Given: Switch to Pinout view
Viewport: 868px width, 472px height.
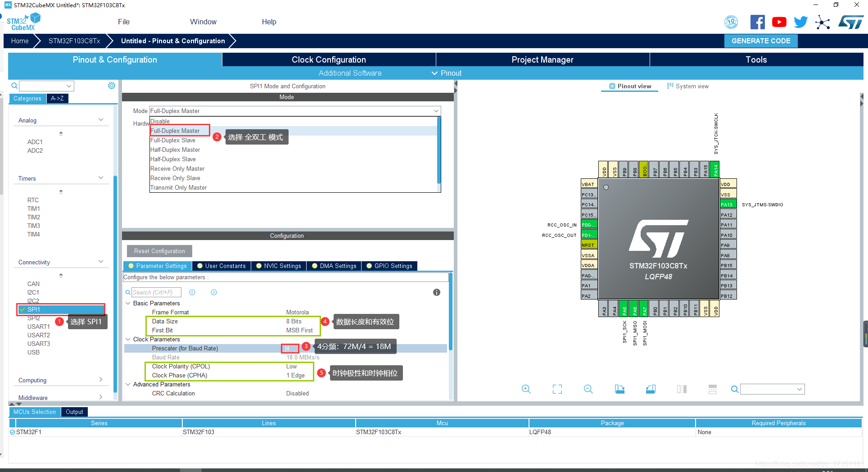Looking at the screenshot, I should (629, 86).
